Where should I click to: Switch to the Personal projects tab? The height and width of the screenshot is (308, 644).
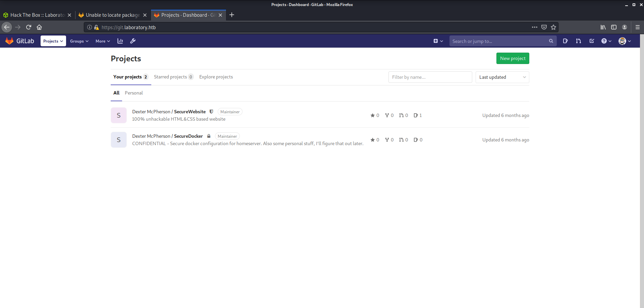(x=133, y=93)
